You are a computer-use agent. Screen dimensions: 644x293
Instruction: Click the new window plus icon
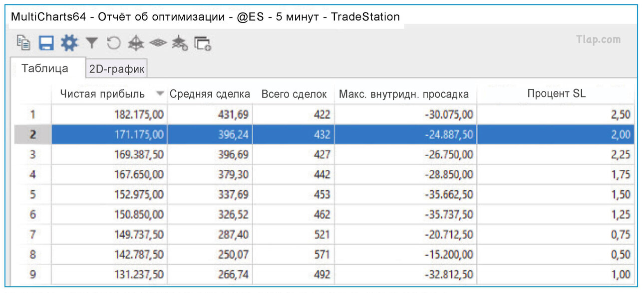(203, 43)
